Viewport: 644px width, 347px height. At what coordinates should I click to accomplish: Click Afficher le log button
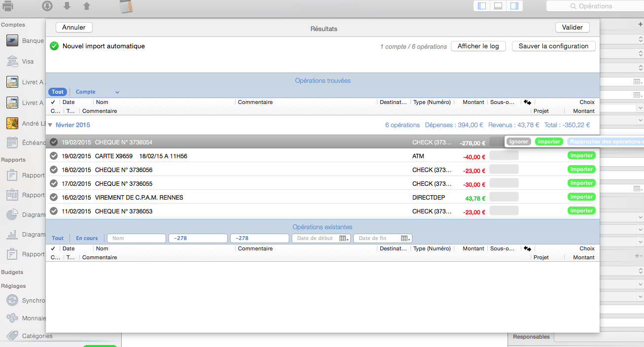pyautogui.click(x=478, y=46)
